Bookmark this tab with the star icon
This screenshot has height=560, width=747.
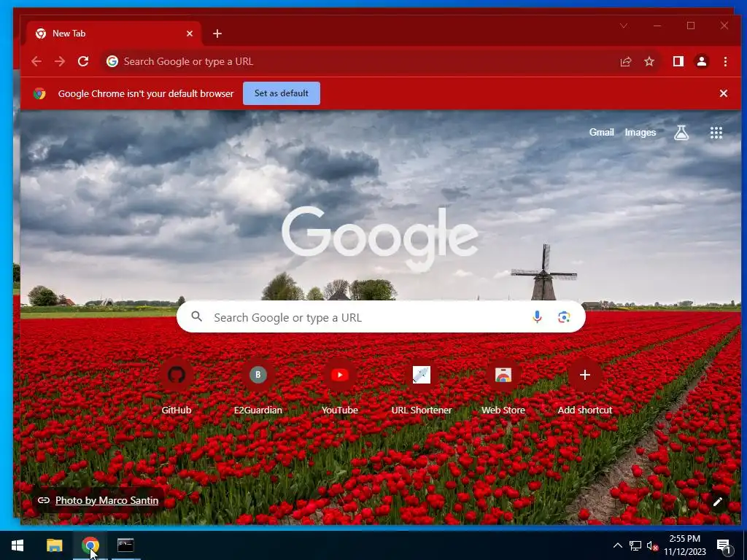[649, 61]
